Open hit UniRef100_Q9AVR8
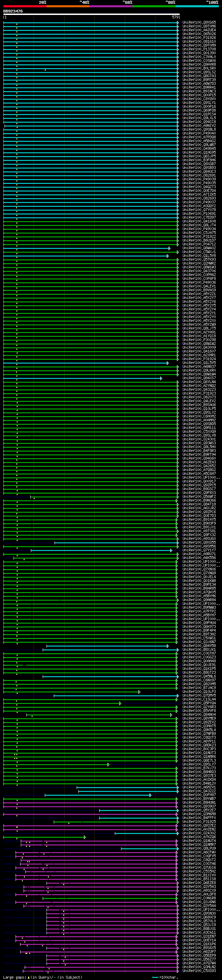 point(199,64)
